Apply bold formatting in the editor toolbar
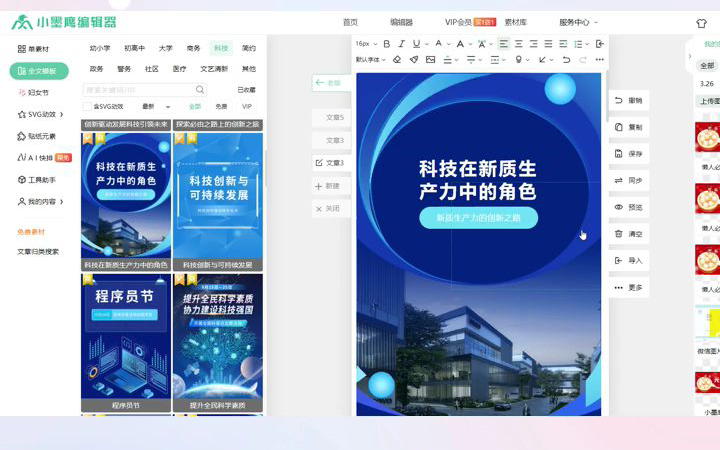Image resolution: width=720 pixels, height=450 pixels. 387,44
